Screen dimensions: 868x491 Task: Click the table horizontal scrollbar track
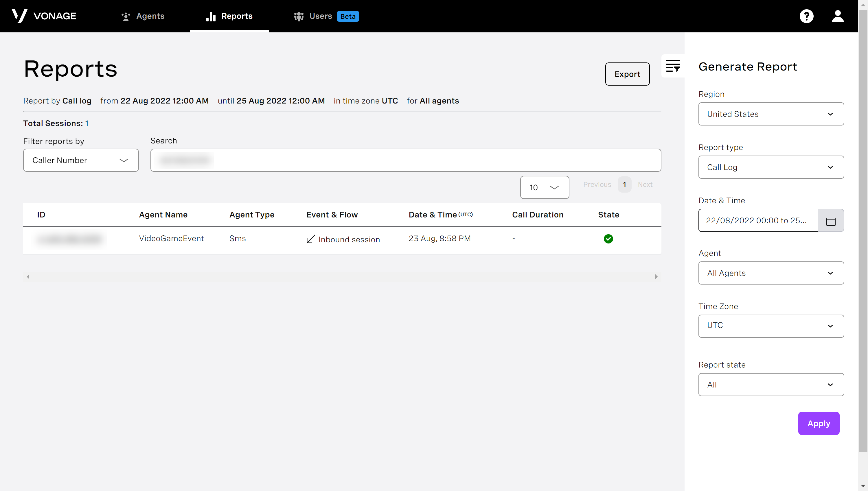(342, 276)
